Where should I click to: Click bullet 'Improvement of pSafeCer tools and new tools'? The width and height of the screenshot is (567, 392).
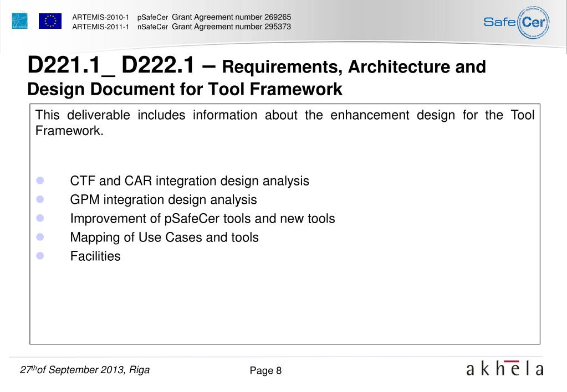(x=202, y=218)
